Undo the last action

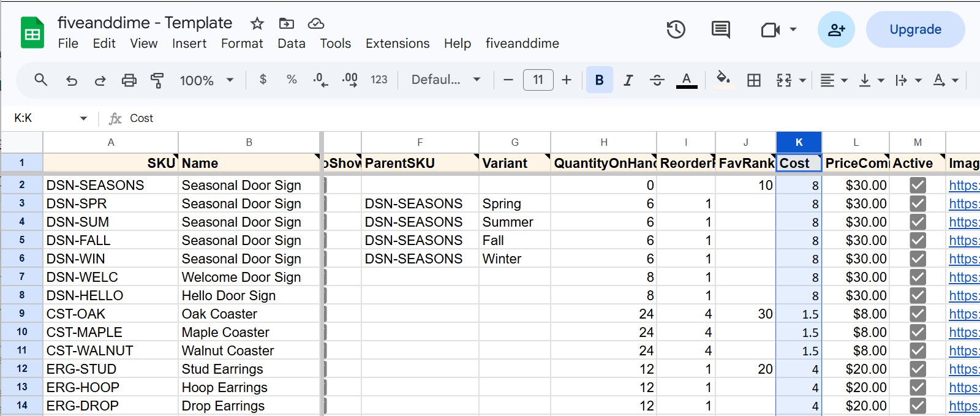click(72, 80)
